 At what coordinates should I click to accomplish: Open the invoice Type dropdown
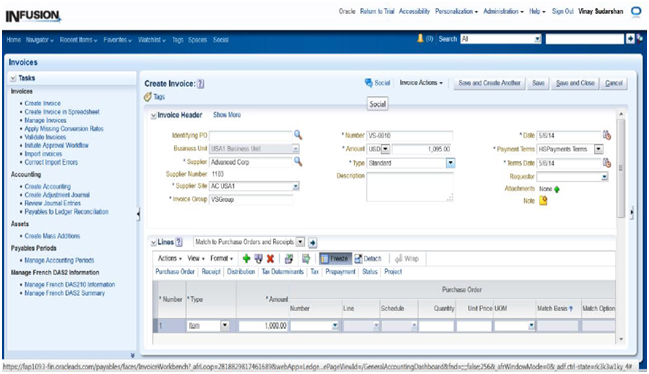tap(450, 163)
